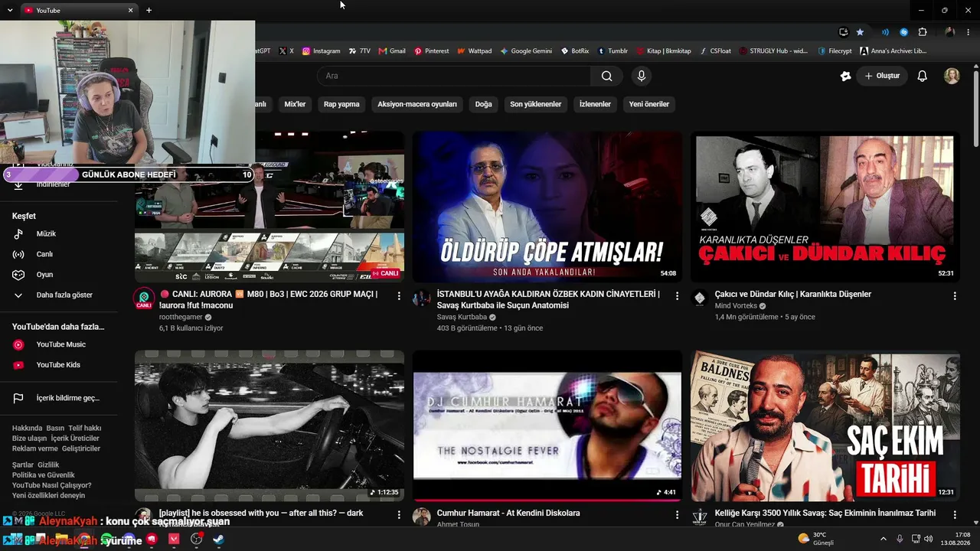Click the sparkle icon left of Oluştur
Screen dimensions: 980x551
(845, 76)
